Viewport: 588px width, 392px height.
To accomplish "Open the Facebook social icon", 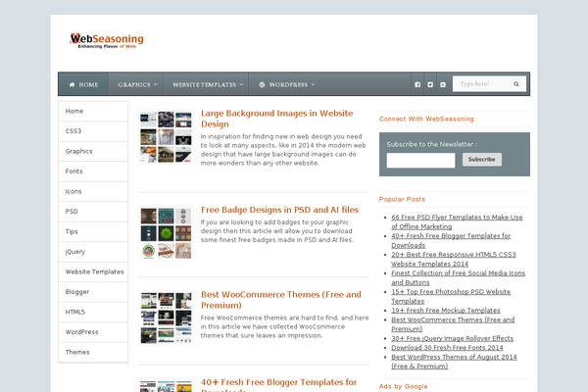I will tap(417, 85).
